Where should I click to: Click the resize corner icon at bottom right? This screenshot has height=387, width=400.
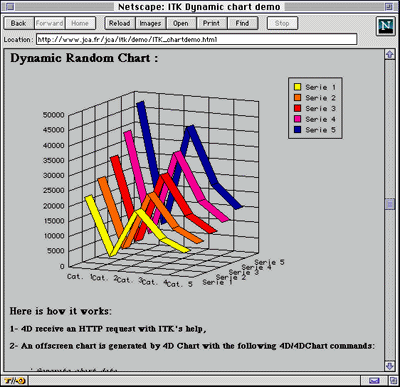pos(393,380)
